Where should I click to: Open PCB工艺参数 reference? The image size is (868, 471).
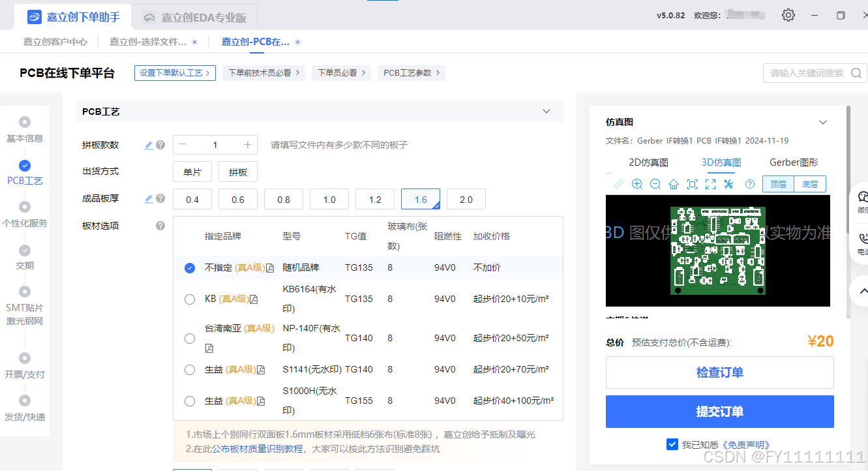[412, 73]
